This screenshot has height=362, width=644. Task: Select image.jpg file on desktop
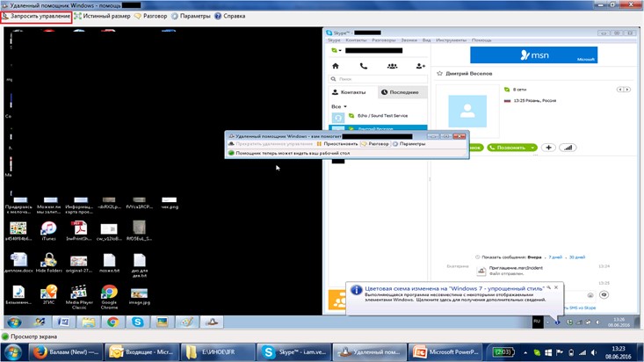pyautogui.click(x=139, y=296)
